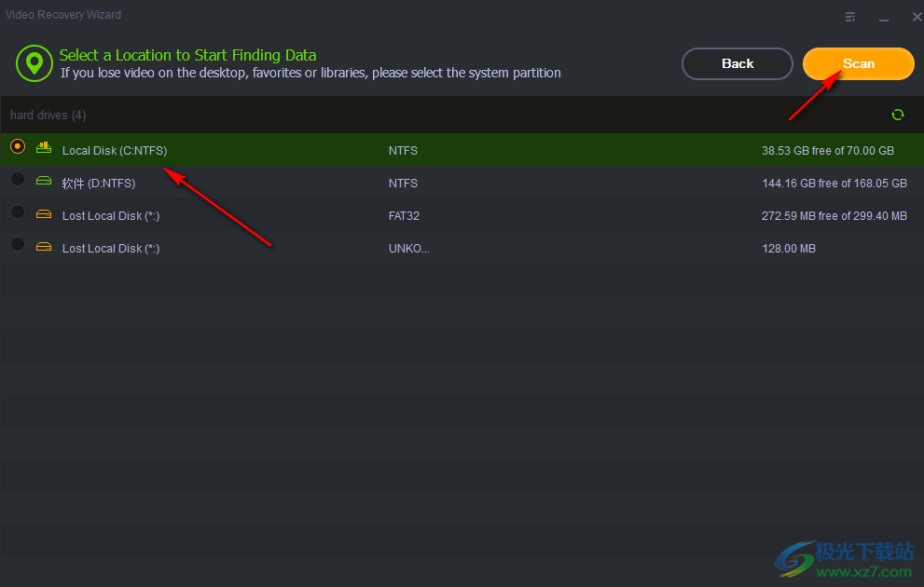The height and width of the screenshot is (587, 924).
Task: Collapse the hard drives (4) group header
Action: click(x=48, y=116)
